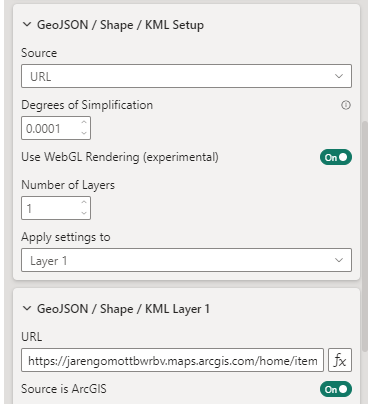Click the format pane vertical scrollbar

pyautogui.click(x=365, y=233)
